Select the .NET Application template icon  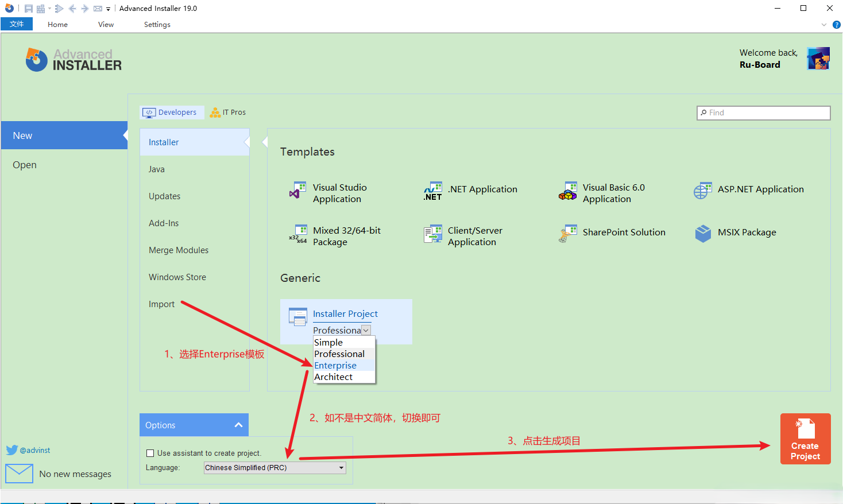click(x=433, y=191)
